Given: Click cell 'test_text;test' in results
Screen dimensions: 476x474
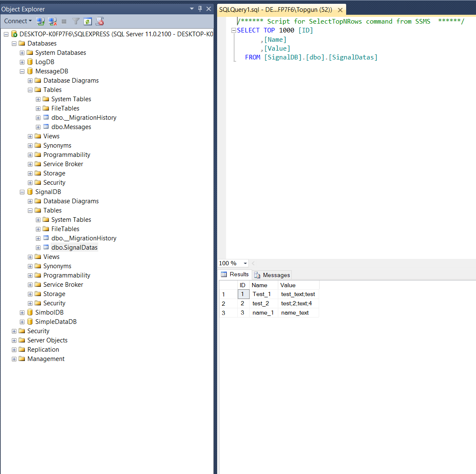Looking at the screenshot, I should (x=299, y=294).
